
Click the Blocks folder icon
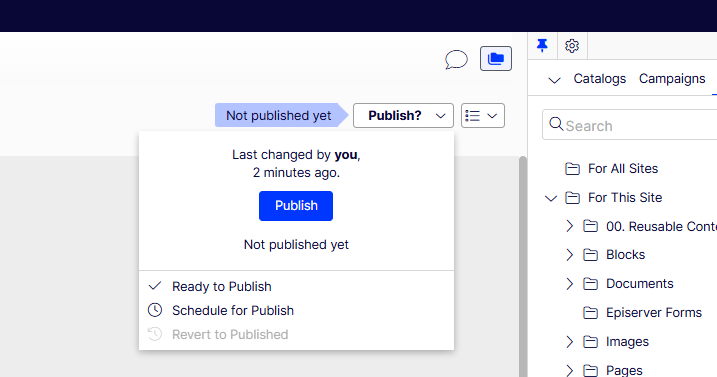coord(590,255)
